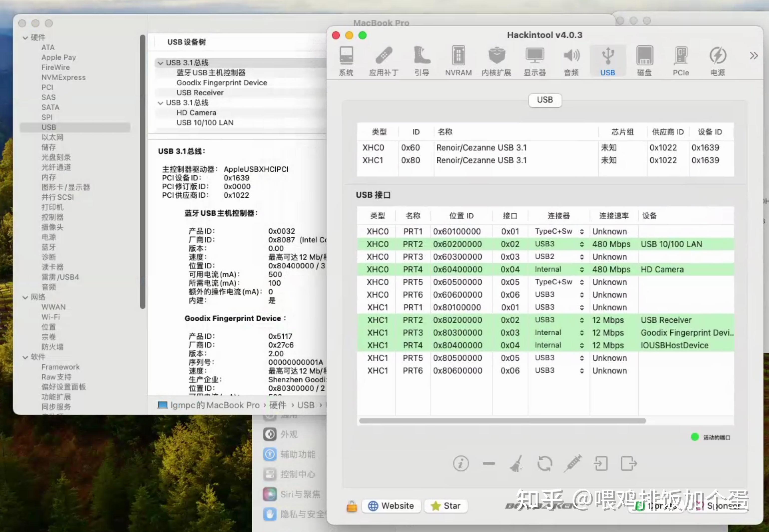Viewport: 769px width, 532px height.
Task: Click the import icon below the port list
Action: point(600,463)
